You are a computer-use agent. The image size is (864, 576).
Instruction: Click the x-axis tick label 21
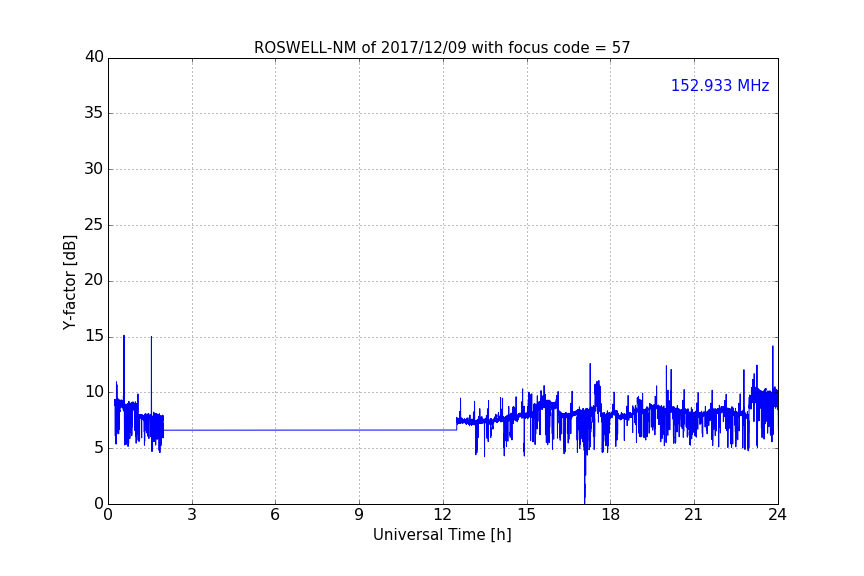coord(694,515)
